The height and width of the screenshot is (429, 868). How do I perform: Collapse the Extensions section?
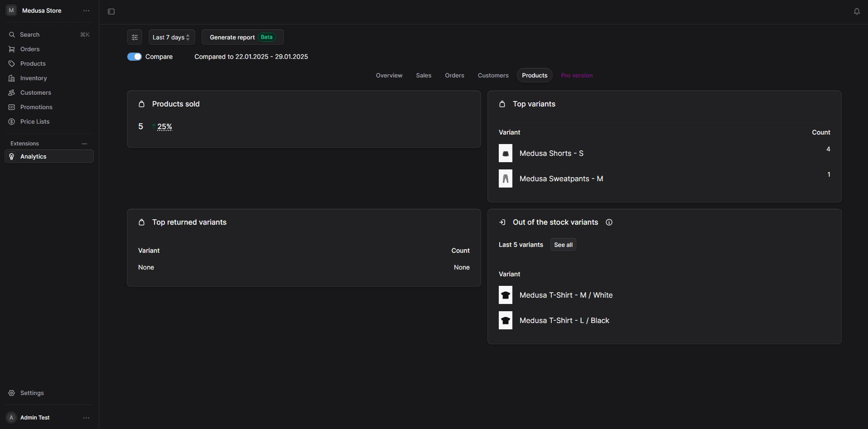[x=84, y=144]
